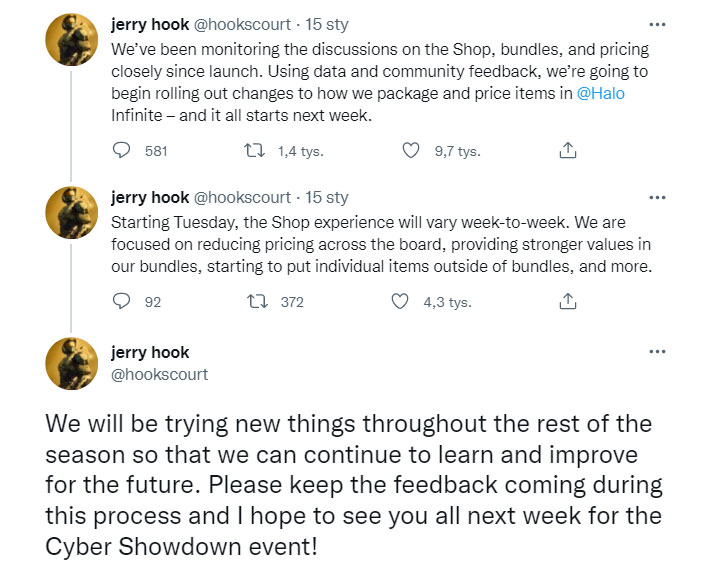Reply to the second tweet with 92 replies
The width and height of the screenshot is (720, 569).
coord(122,301)
